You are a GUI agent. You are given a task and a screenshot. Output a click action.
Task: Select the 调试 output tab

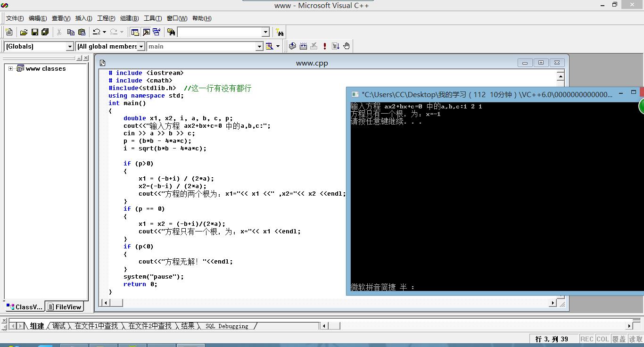[59, 326]
